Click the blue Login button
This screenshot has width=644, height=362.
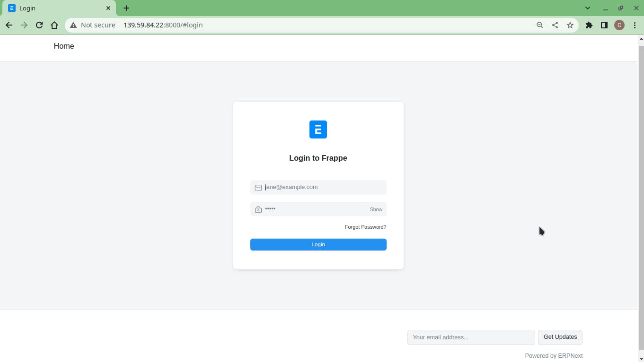pyautogui.click(x=318, y=244)
